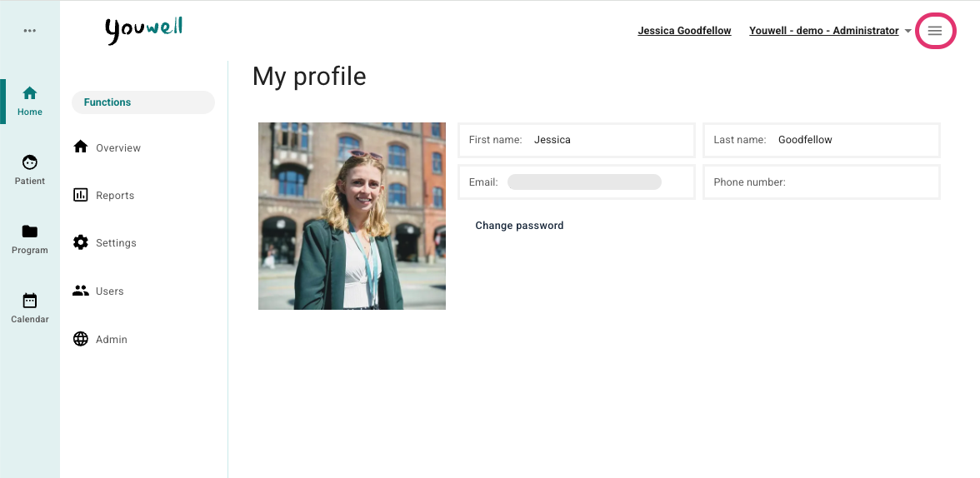
Task: Click the First name field
Action: pos(577,140)
